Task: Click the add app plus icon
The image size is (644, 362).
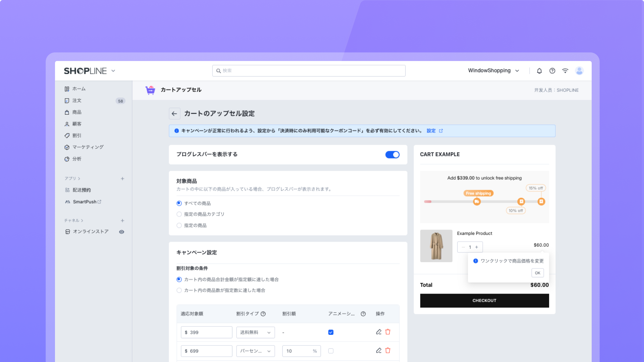Action: (x=122, y=179)
